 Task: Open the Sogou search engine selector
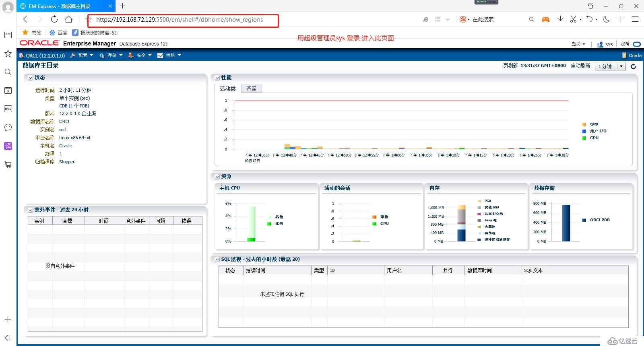click(464, 19)
